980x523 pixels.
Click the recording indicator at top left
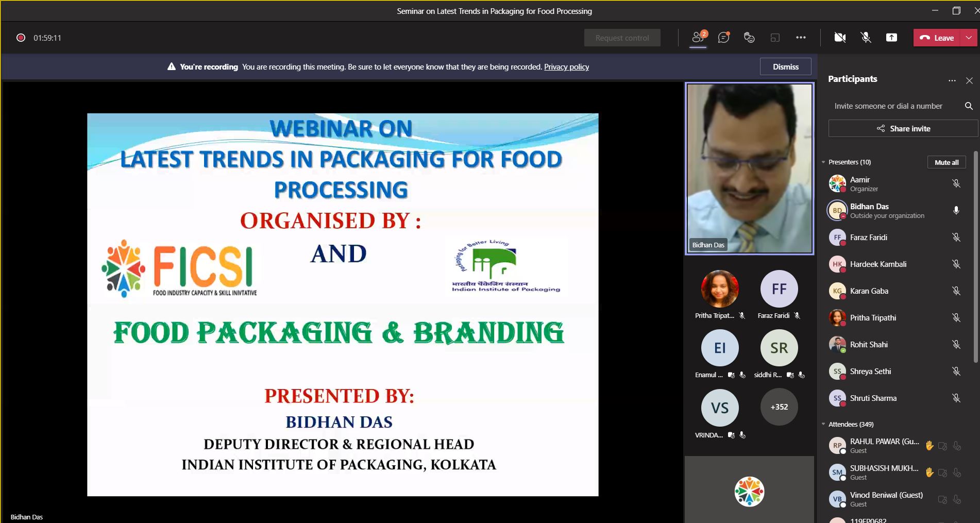click(x=21, y=38)
